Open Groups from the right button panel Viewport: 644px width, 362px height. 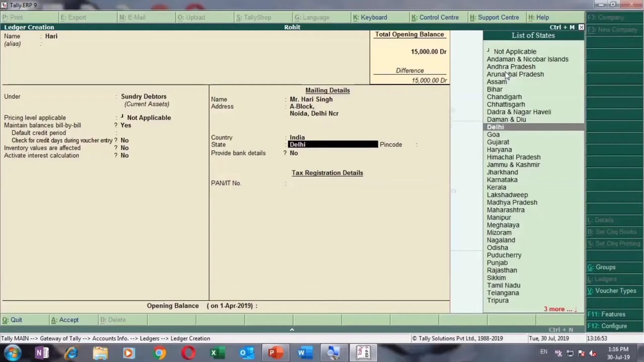tap(615, 267)
